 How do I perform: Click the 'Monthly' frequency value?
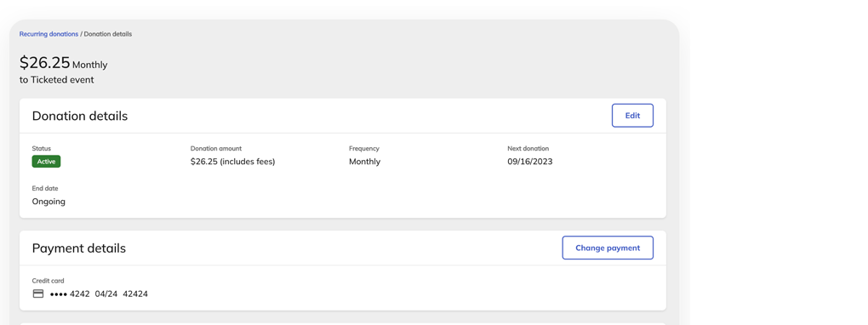click(364, 162)
